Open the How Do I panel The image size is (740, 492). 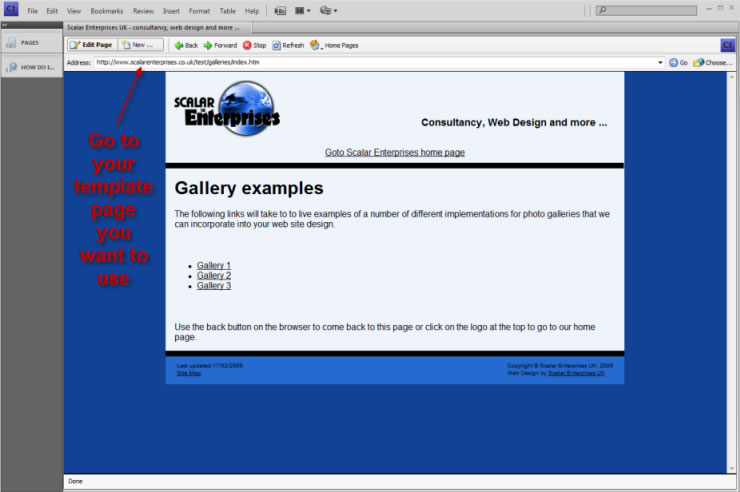[32, 67]
